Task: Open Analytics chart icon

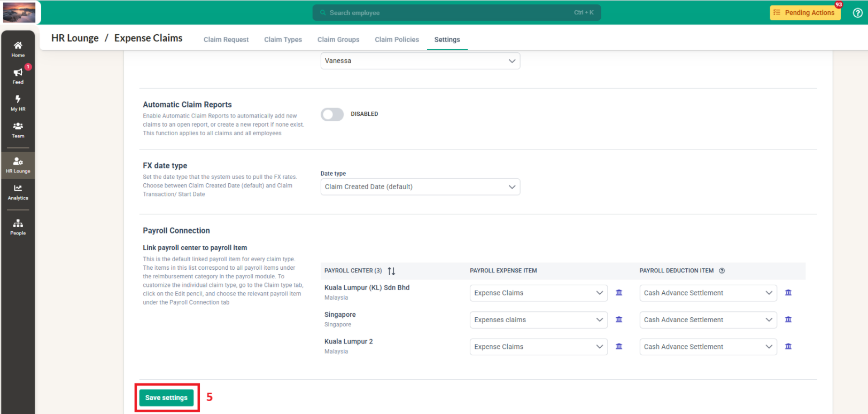Action: pyautogui.click(x=18, y=188)
